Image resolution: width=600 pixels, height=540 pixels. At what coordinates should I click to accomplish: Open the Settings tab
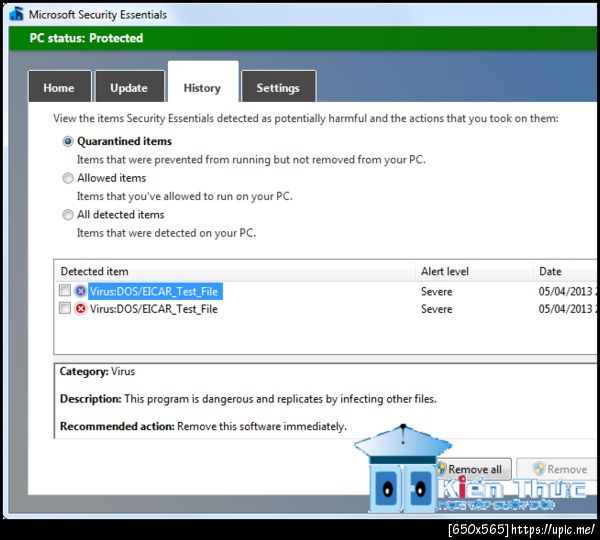[x=278, y=86]
